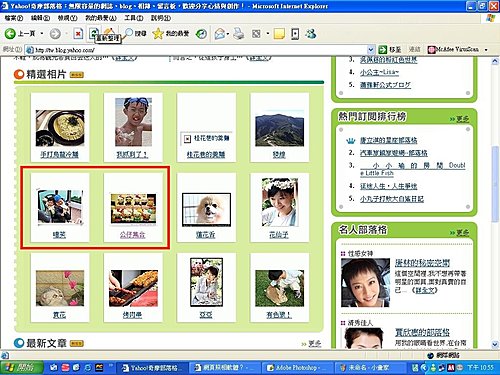The width and height of the screenshot is (500, 375).
Task: Open the Windows Start button
Action: pyautogui.click(x=22, y=367)
